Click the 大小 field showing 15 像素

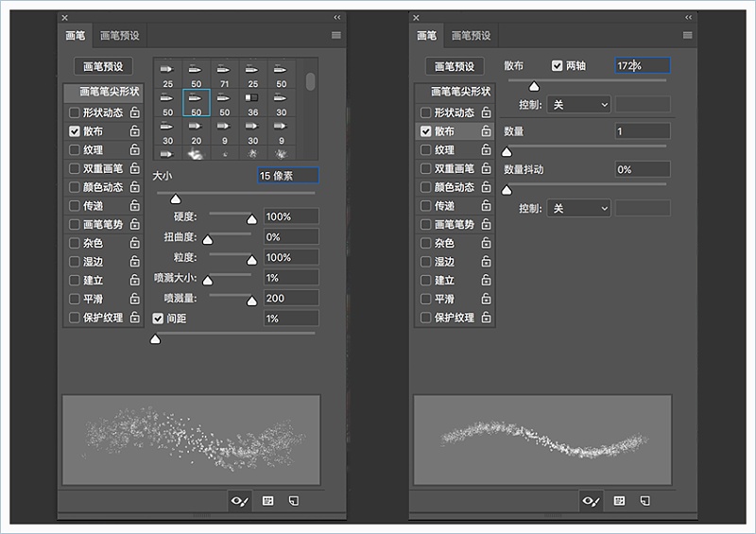288,176
